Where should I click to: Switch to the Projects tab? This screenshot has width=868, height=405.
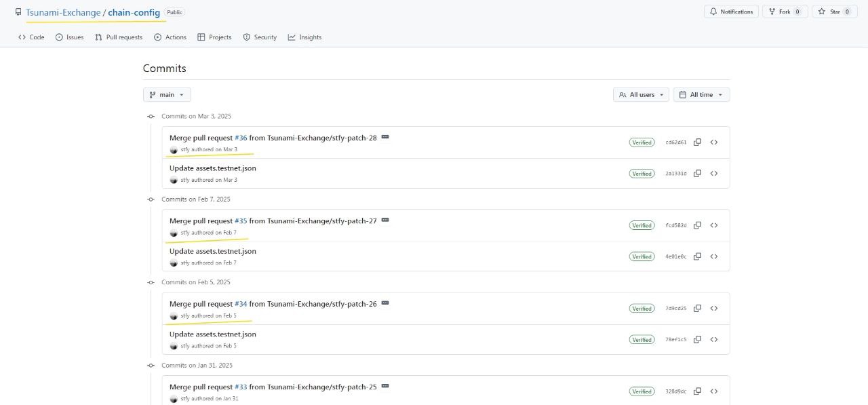point(214,37)
